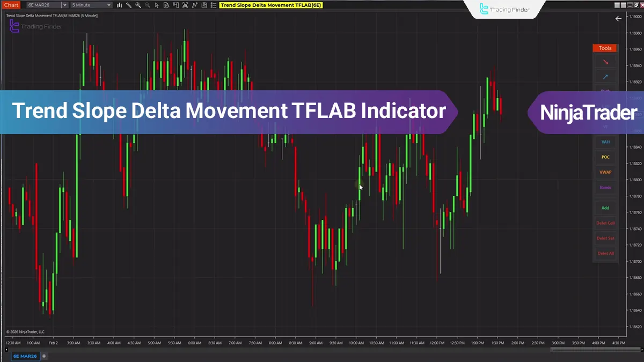The image size is (644, 362).
Task: Select the 6E MAR26 tab at the bottom
Action: 25,356
